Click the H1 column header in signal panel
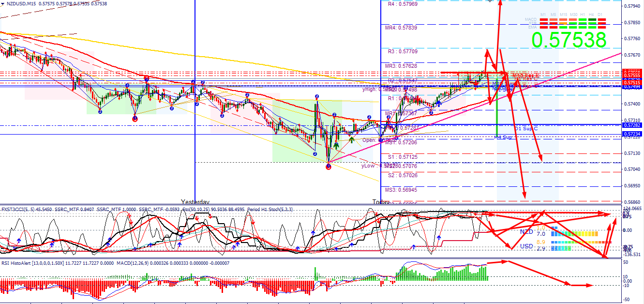The image size is (644, 304). [x=583, y=15]
